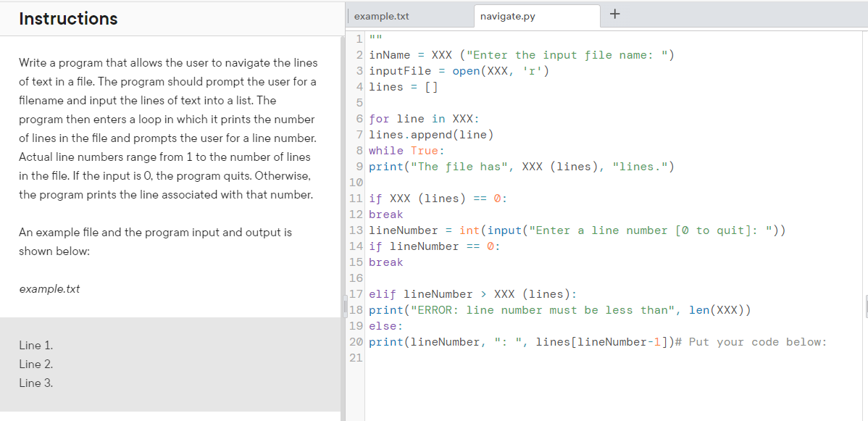Click 'Line 3.' in the example box
868x421 pixels.
[x=36, y=383]
